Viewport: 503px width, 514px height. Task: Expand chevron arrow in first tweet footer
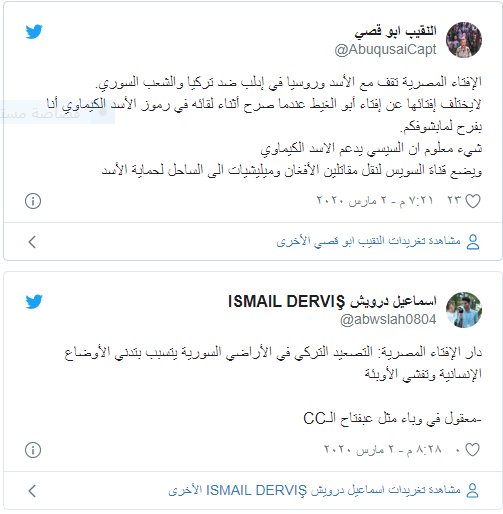(x=32, y=242)
